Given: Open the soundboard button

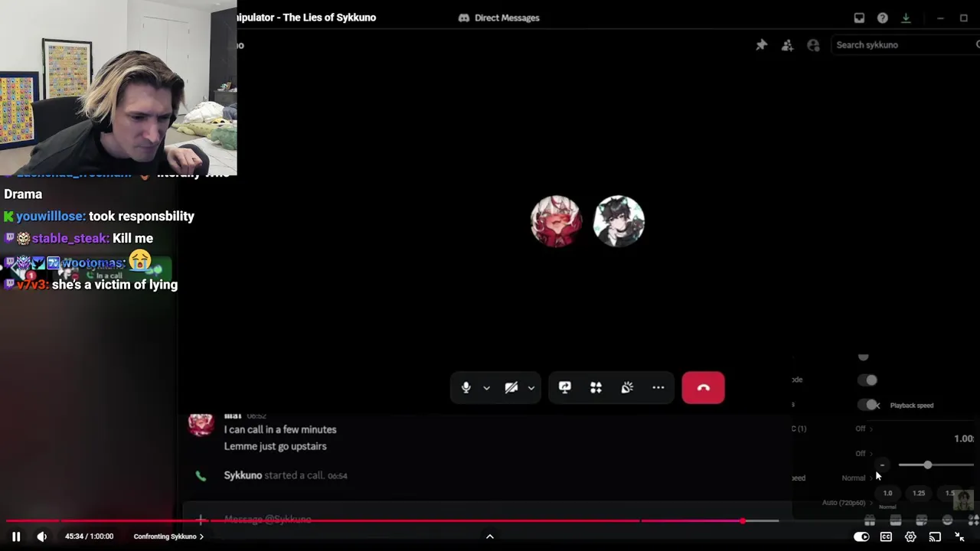Looking at the screenshot, I should tap(627, 388).
